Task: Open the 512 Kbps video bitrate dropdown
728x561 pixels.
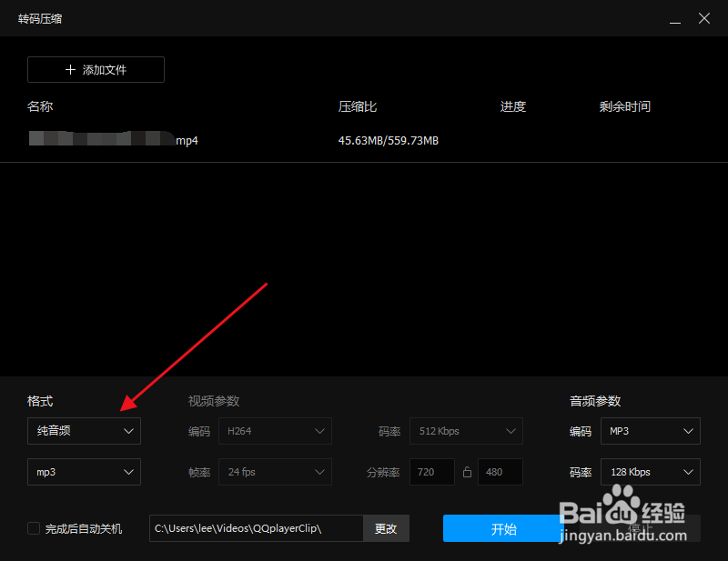Action: pos(466,431)
